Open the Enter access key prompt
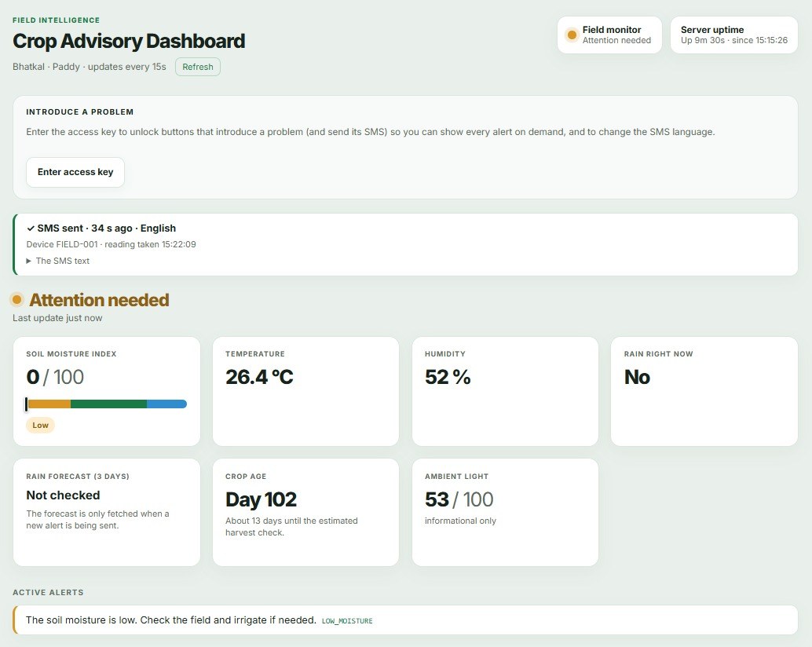The width and height of the screenshot is (812, 647). [75, 172]
